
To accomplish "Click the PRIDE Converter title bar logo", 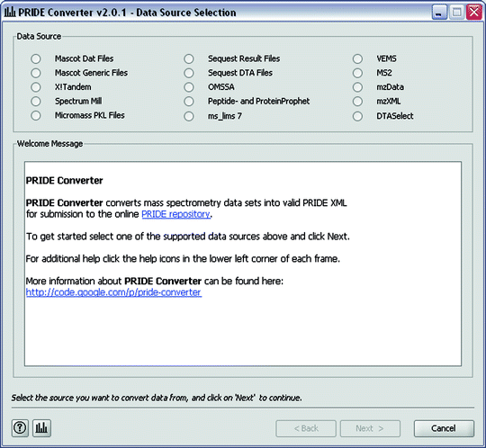I will (x=10, y=12).
